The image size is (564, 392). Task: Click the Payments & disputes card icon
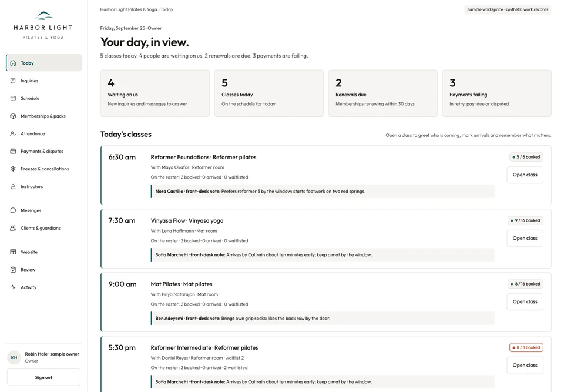[14, 151]
